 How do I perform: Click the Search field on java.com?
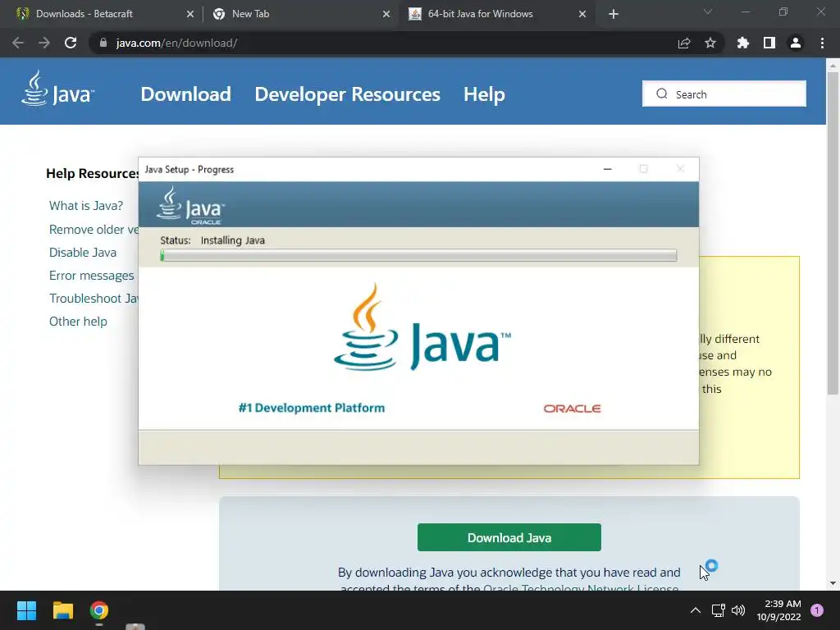[x=724, y=94]
